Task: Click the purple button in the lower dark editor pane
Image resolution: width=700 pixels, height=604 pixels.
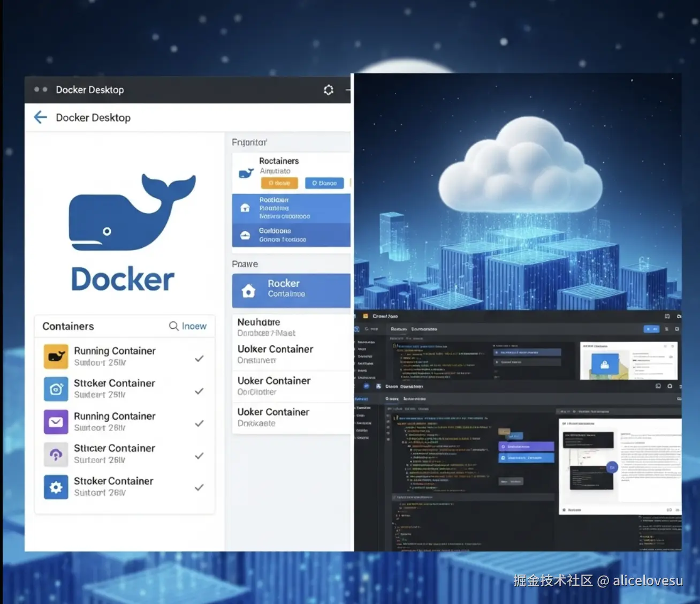Action: (x=526, y=447)
